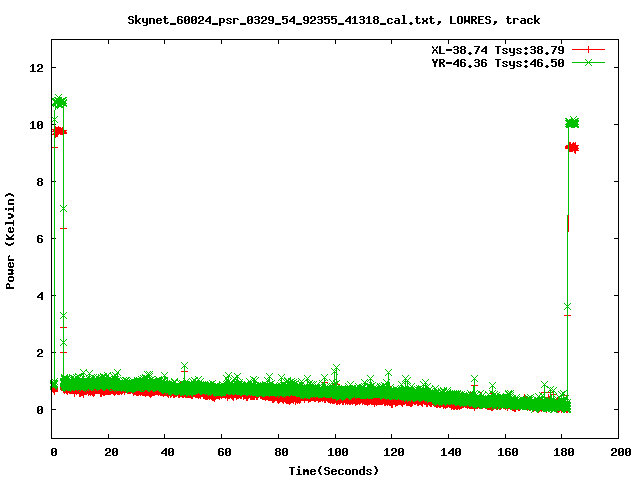Screen dimensions: 640x480
Task: Click green cal-on data cluster near 183 seconds
Action: pos(572,122)
